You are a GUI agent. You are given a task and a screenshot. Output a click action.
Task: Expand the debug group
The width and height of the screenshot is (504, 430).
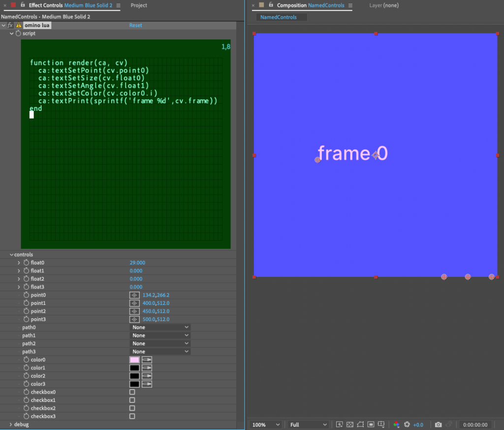click(11, 424)
